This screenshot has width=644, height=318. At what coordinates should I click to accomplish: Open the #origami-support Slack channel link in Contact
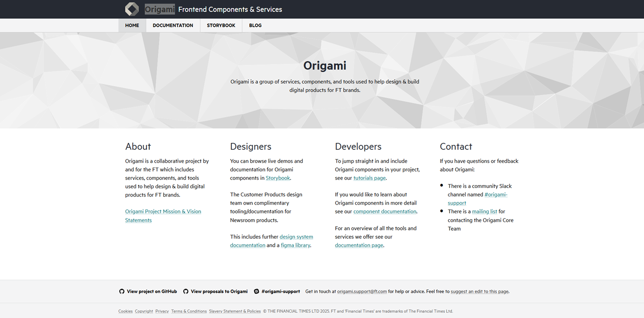coord(477,199)
